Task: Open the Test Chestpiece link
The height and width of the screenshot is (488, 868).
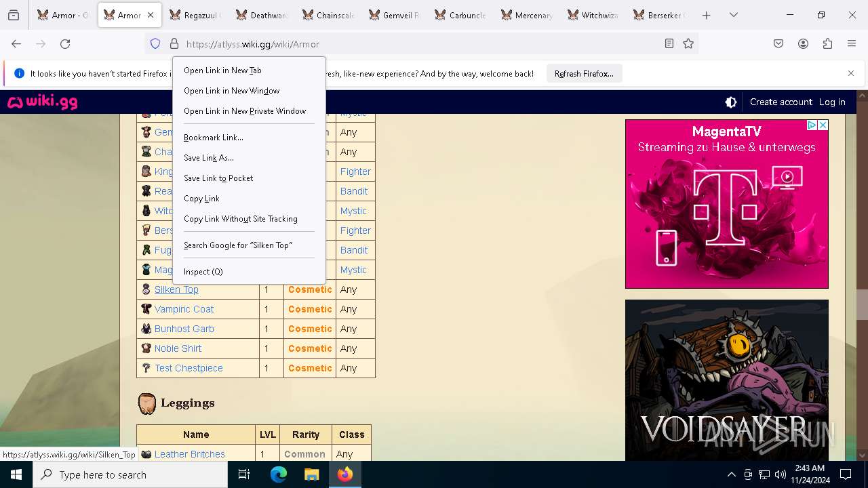Action: 189,368
